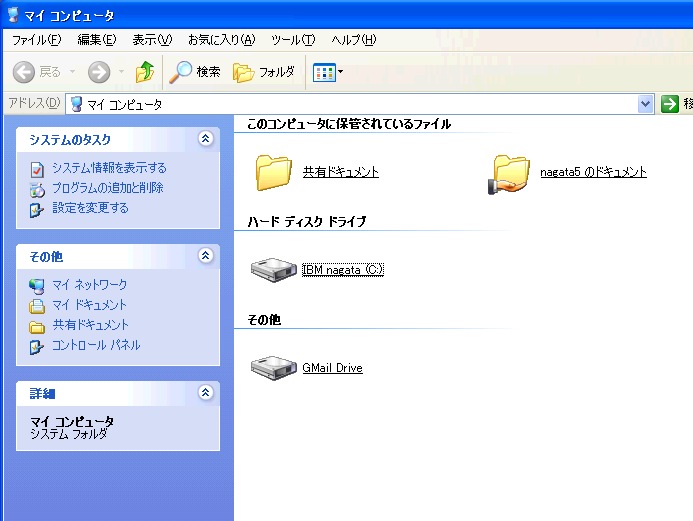The height and width of the screenshot is (521, 693).
Task: Open 共有ドキュメント sidebar link
Action: [x=91, y=325]
